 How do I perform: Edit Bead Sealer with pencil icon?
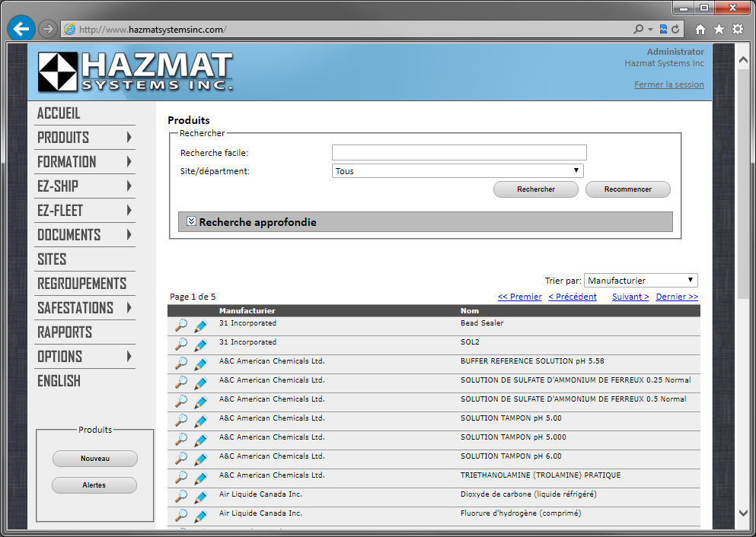(x=200, y=326)
